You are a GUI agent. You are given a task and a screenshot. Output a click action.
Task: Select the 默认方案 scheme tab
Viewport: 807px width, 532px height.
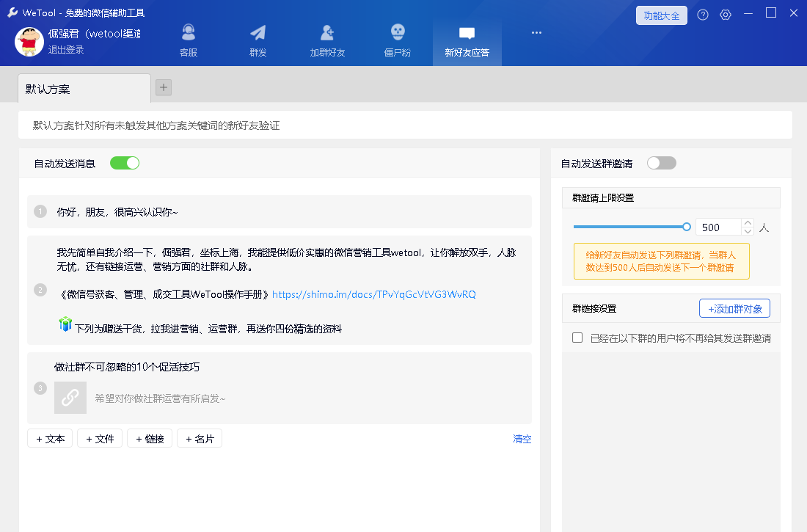[x=84, y=89]
